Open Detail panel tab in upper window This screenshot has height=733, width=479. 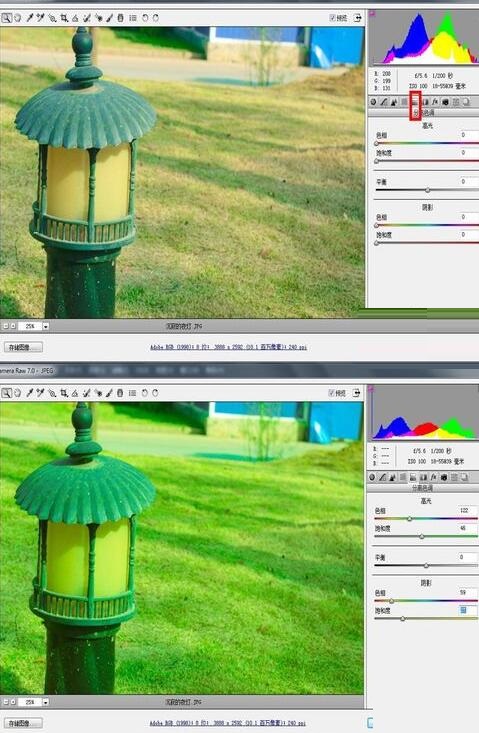tap(394, 102)
